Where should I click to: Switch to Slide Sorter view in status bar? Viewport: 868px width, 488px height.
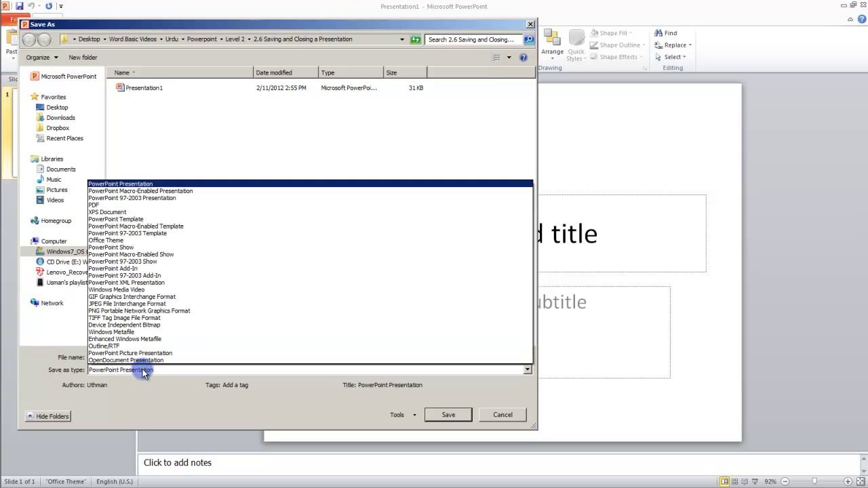pos(735,481)
